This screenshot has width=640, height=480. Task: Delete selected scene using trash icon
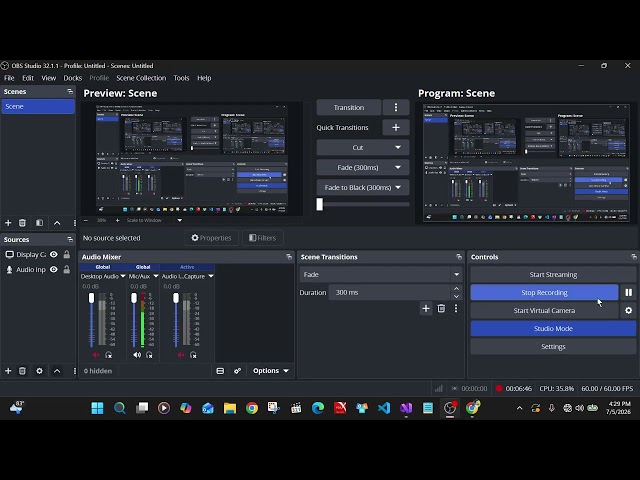22,223
